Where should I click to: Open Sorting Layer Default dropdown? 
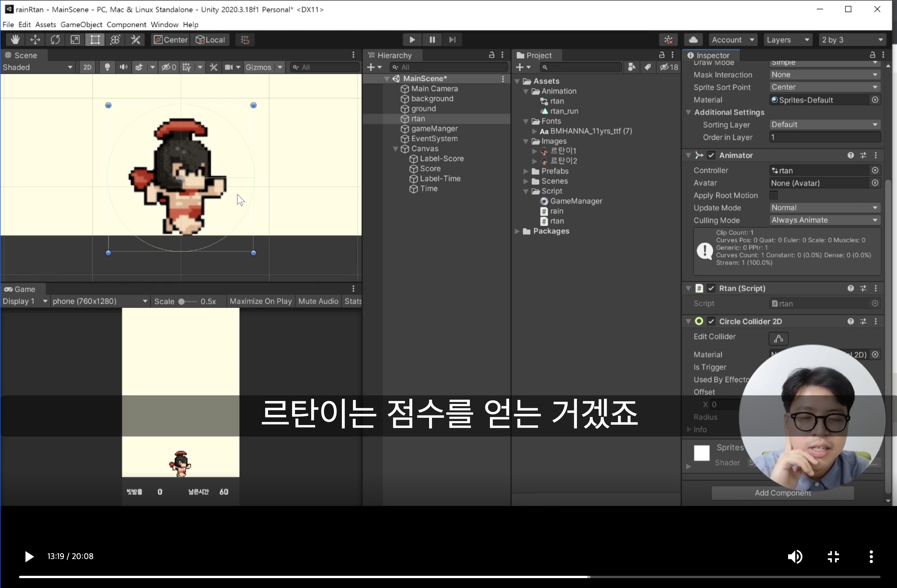825,124
